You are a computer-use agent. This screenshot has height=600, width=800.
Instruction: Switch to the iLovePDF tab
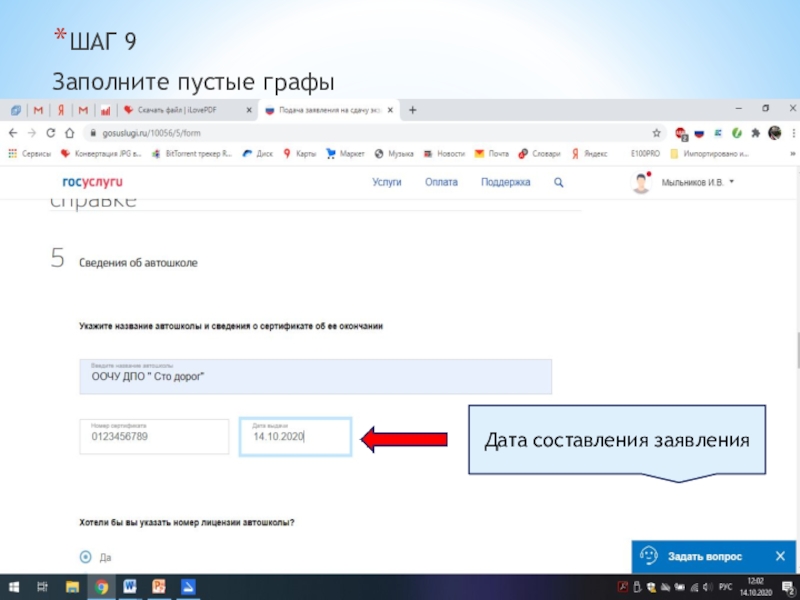(x=182, y=110)
